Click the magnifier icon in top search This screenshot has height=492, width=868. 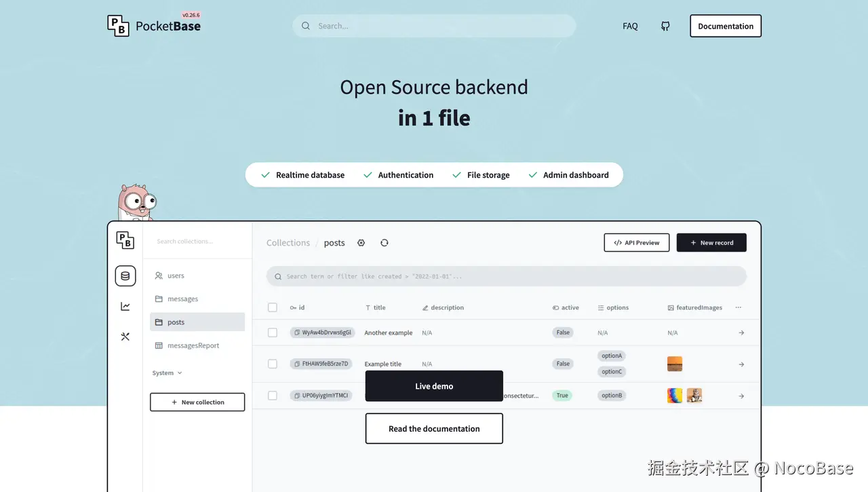pyautogui.click(x=306, y=26)
